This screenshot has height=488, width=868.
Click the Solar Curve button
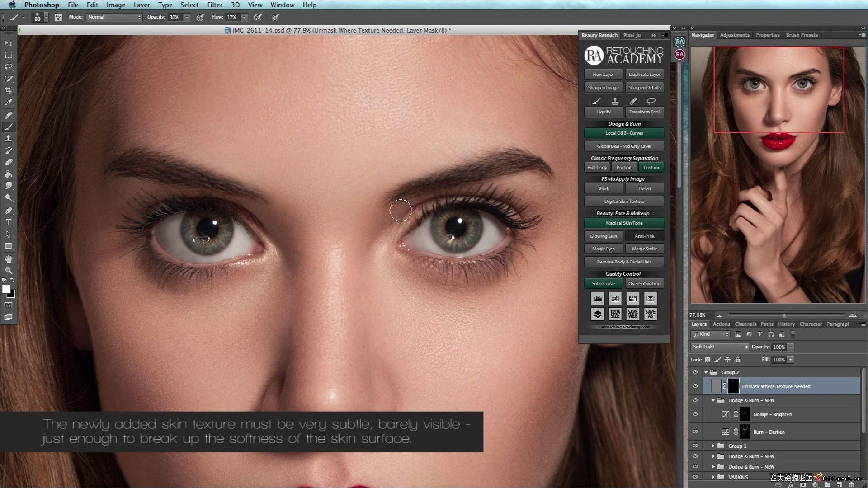click(603, 284)
